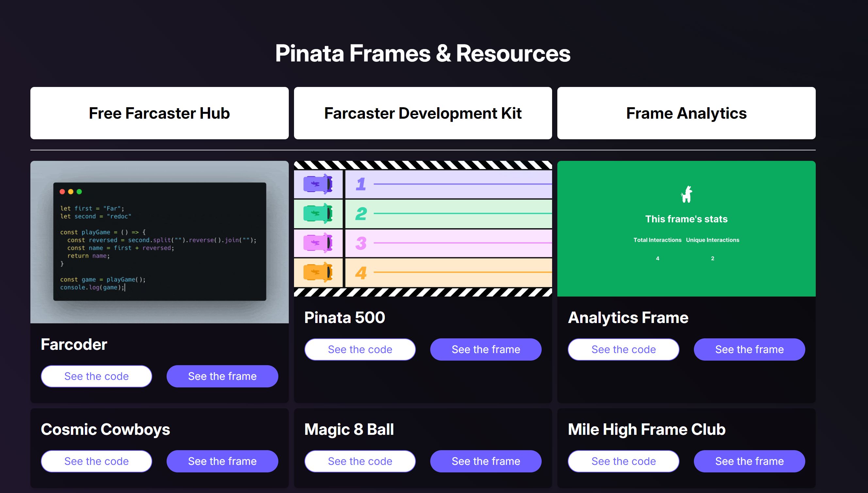Click the Farcoder code editor thumbnail
Screen dimensions: 868x493
pyautogui.click(x=159, y=242)
